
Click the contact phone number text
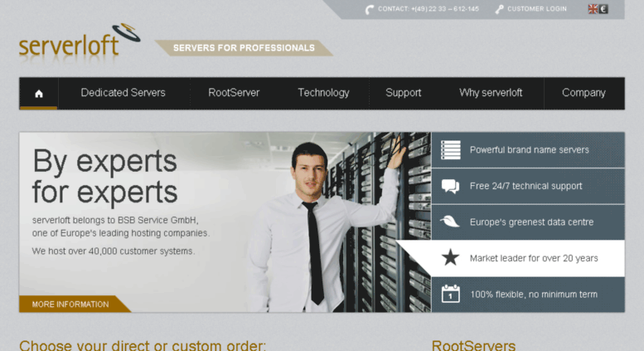[x=429, y=9]
